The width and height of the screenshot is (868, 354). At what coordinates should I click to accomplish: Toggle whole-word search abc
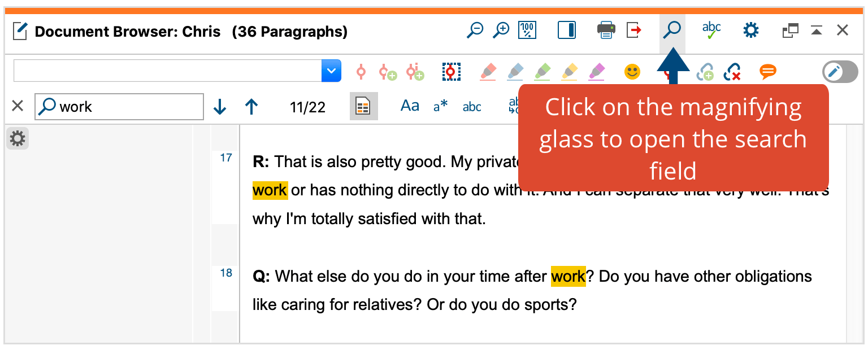tap(472, 107)
